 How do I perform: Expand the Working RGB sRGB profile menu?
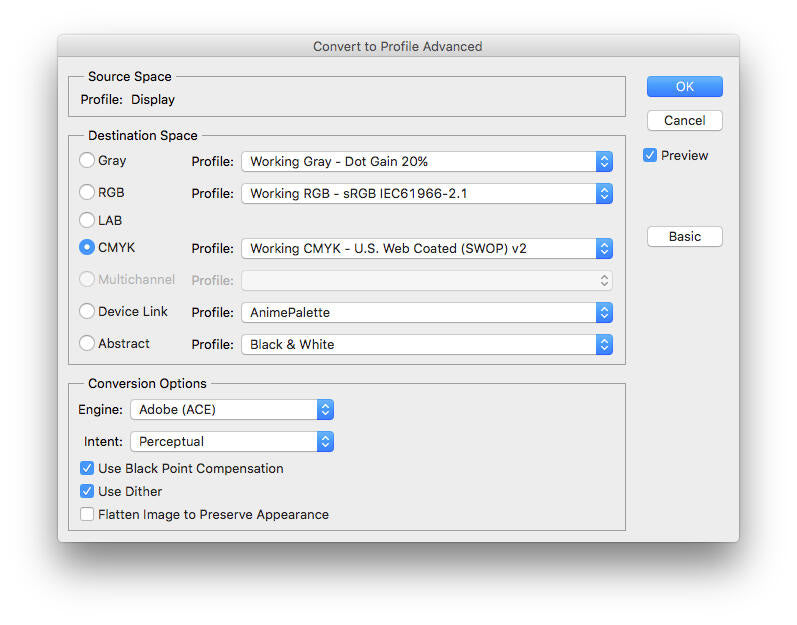tap(426, 194)
